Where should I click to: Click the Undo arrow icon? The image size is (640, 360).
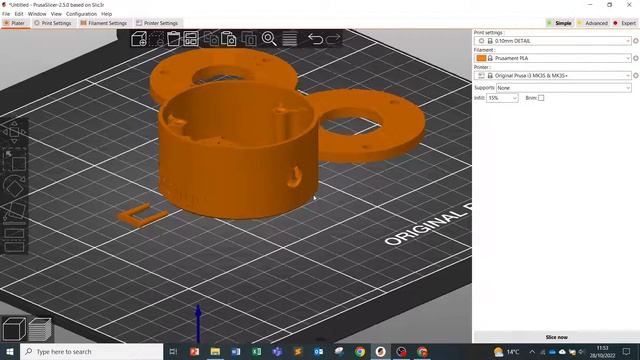[315, 39]
